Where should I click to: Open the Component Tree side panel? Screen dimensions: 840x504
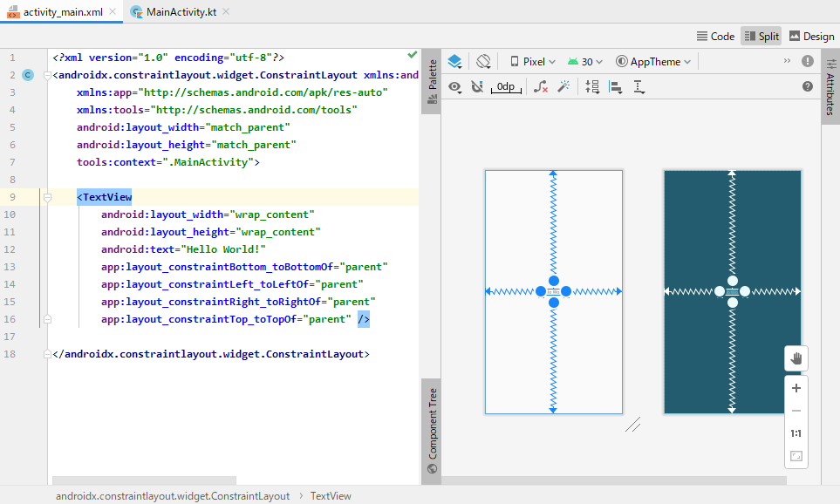coord(432,431)
